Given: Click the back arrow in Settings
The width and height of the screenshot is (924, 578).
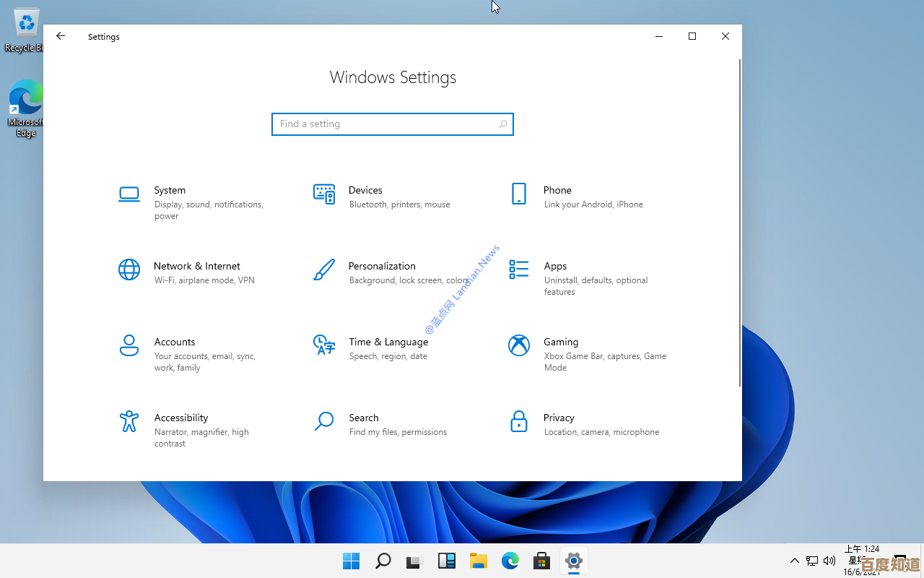Looking at the screenshot, I should point(60,36).
